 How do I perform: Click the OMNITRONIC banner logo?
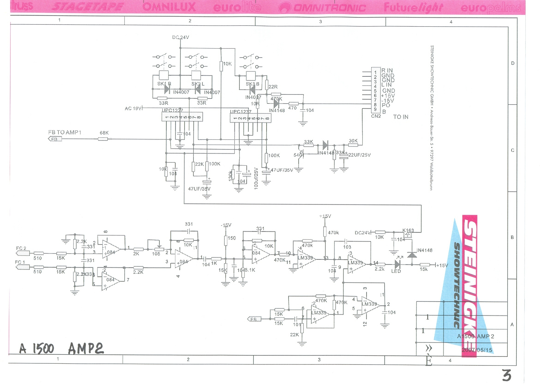coord(322,8)
